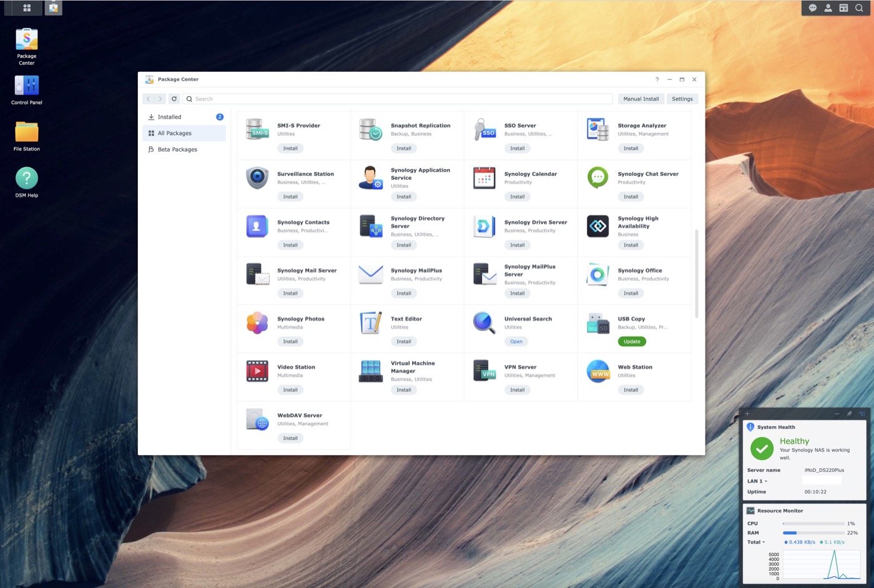Click the Installed badge showing 2
The width and height of the screenshot is (874, 588).
pyautogui.click(x=220, y=117)
